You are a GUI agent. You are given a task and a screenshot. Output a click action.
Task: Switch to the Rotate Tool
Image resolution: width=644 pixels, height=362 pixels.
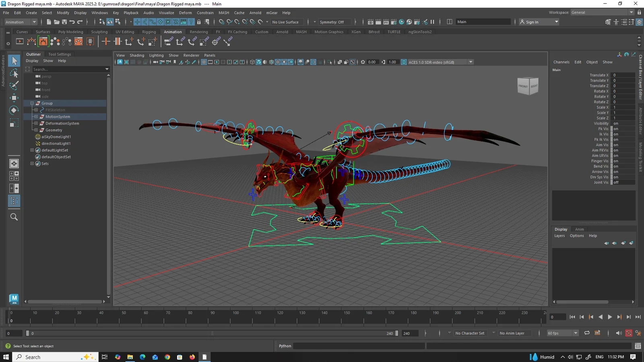14,110
